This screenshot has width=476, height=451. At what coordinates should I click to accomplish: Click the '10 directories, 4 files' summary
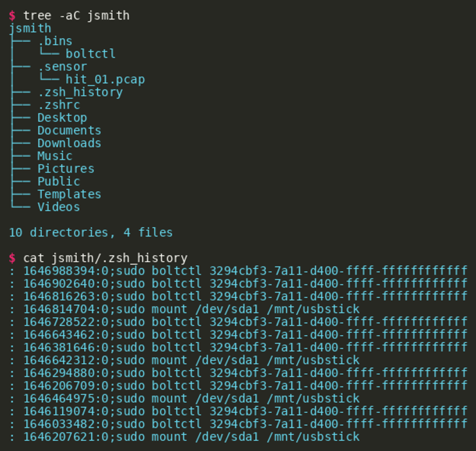(91, 233)
